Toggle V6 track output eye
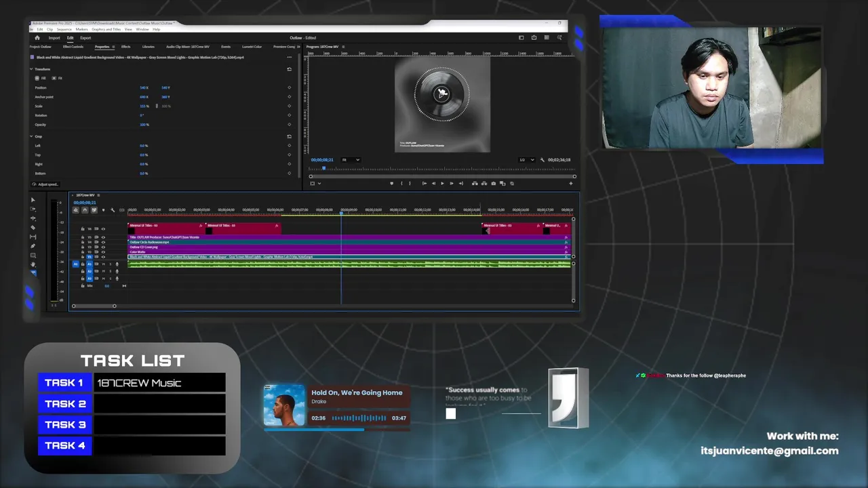Screen dimensions: 868x488 pyautogui.click(x=103, y=228)
